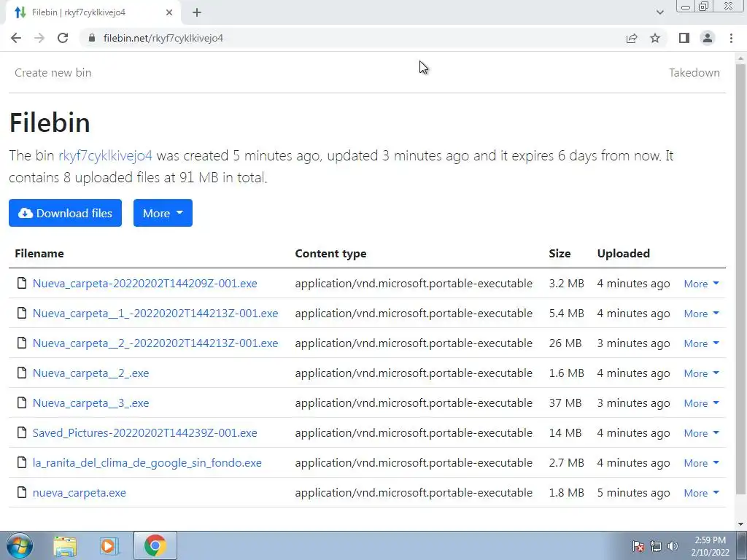747x560 pixels.
Task: Launch Windows Media Player from taskbar
Action: tap(109, 545)
